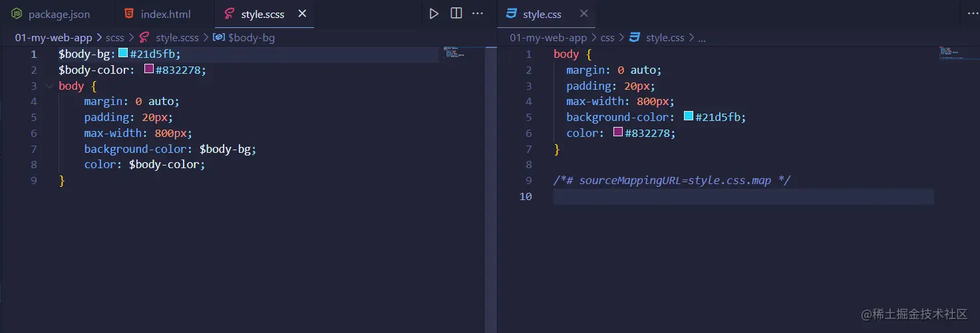Click scss folder in breadcrumb
The width and height of the screenshot is (980, 333).
tap(115, 38)
